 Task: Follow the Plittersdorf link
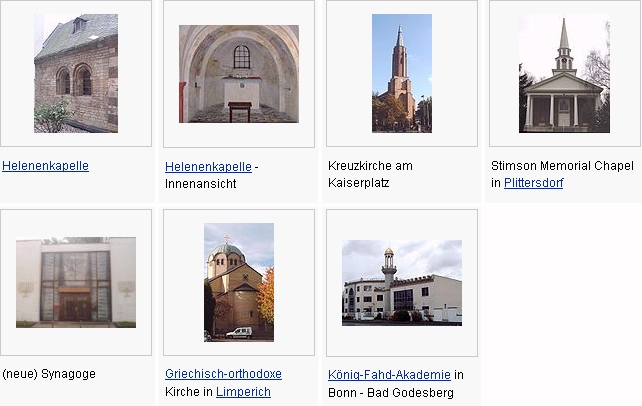click(x=533, y=183)
